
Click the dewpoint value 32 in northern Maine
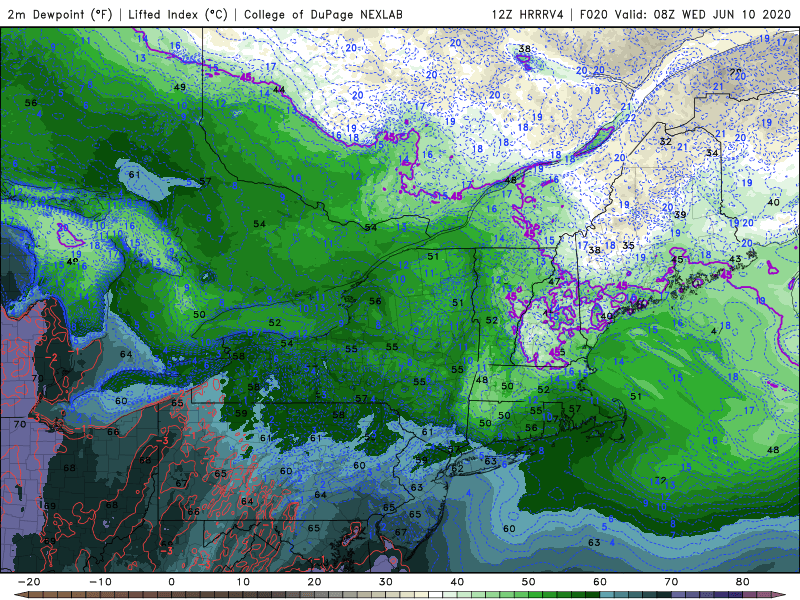coord(665,141)
